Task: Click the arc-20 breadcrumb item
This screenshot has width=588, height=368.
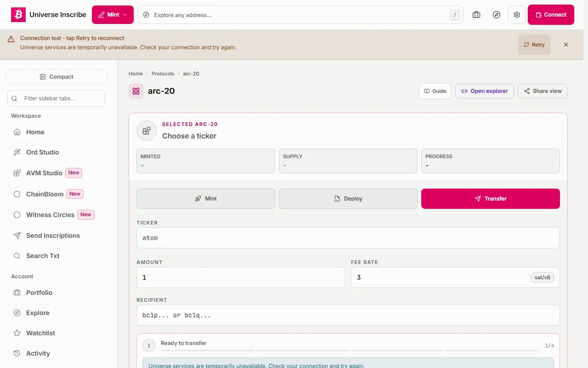Action: [x=191, y=74]
